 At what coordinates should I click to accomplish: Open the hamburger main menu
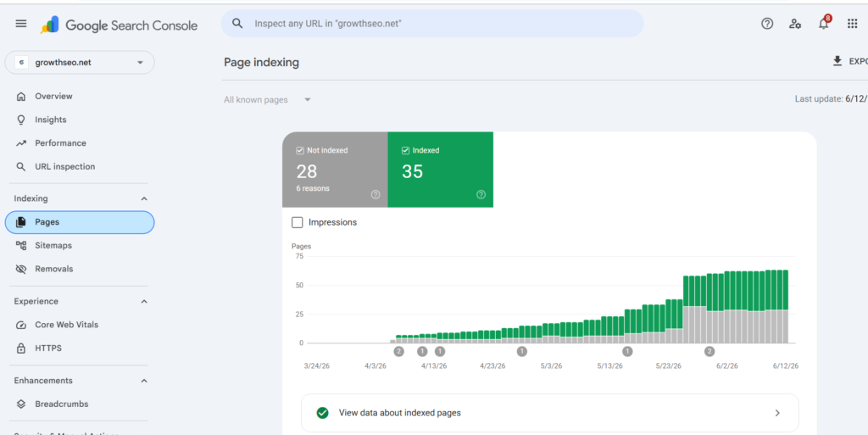click(x=21, y=24)
